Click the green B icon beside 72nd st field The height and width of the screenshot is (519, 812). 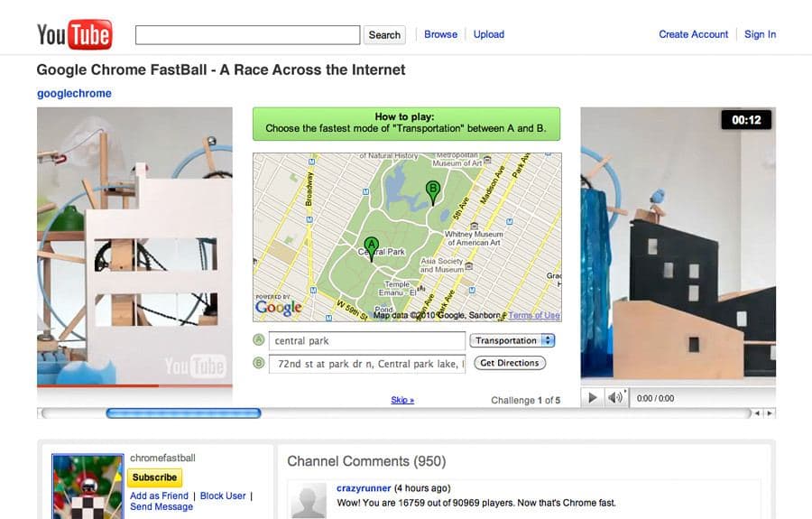[258, 363]
